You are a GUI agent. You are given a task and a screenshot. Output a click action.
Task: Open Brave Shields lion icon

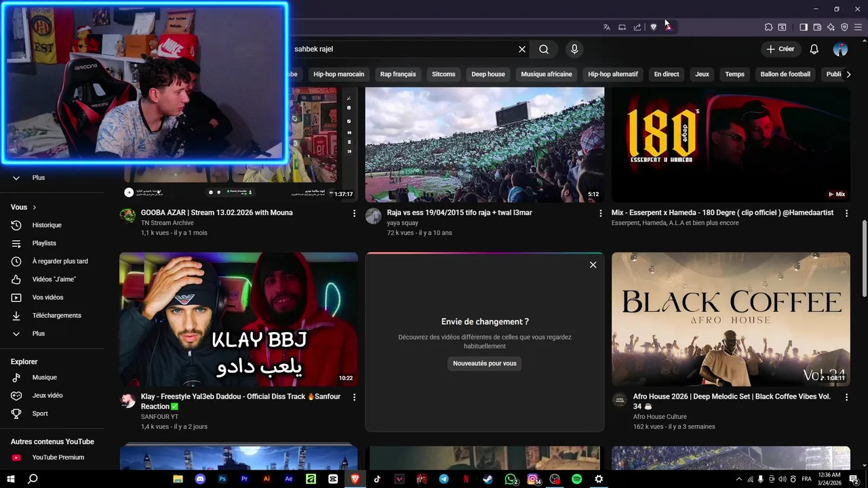(654, 27)
